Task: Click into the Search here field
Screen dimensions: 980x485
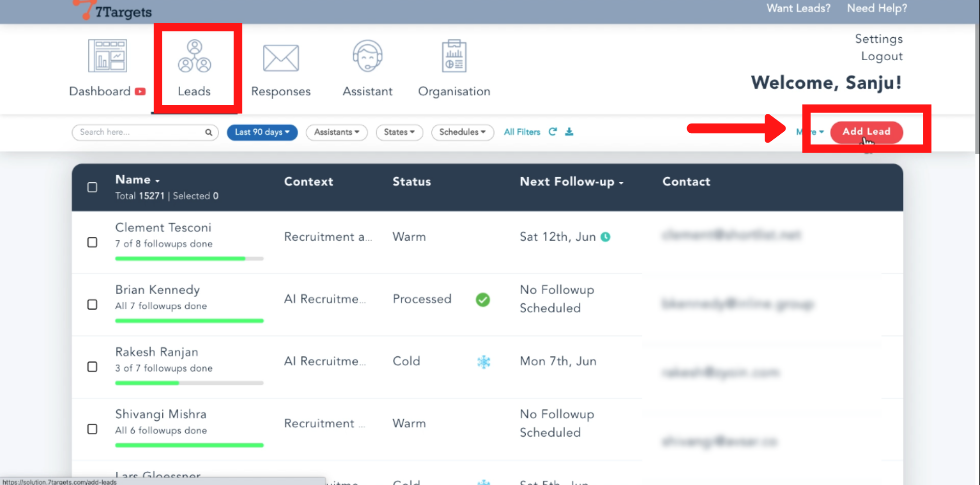Action: coord(140,132)
